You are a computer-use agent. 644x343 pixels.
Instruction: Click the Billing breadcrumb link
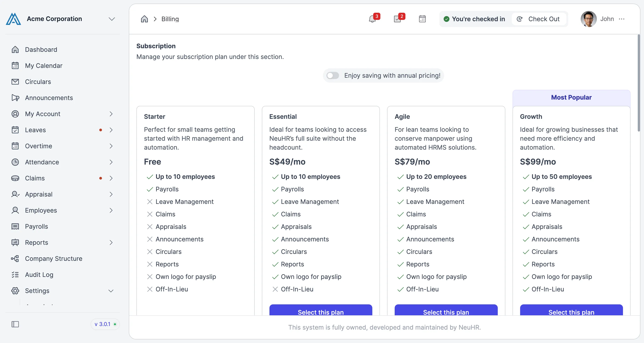(x=170, y=19)
